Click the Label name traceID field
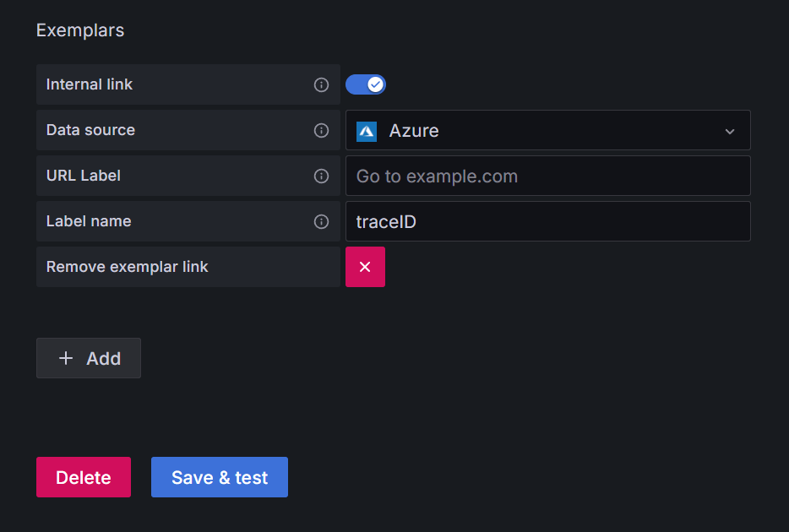The height and width of the screenshot is (532, 789). click(x=547, y=221)
